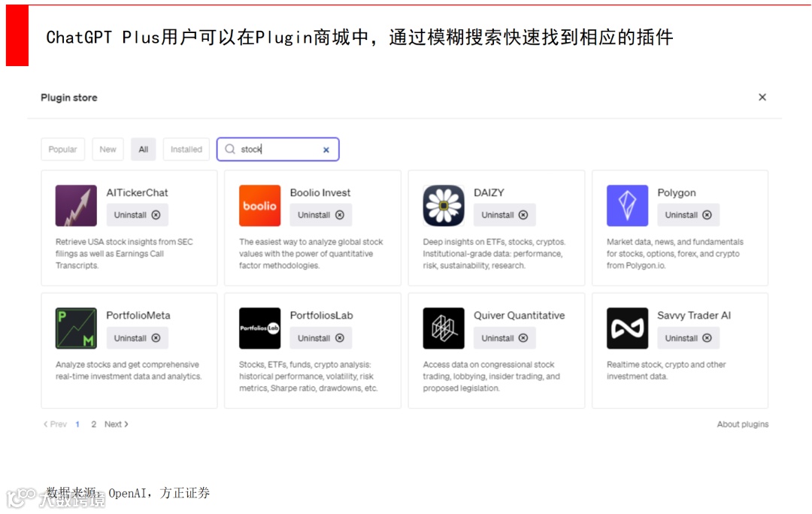
Task: Click the DAIZY plugin name
Action: 489,192
